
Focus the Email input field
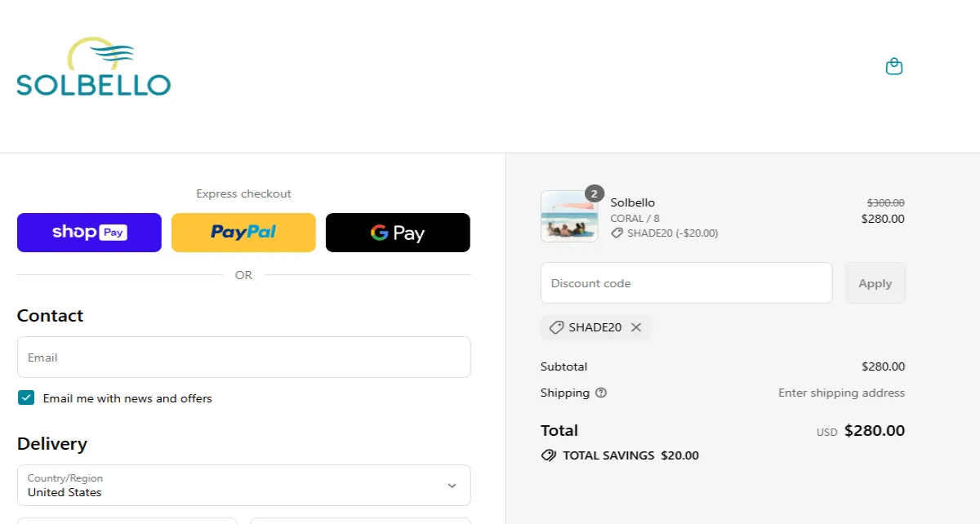pos(243,357)
